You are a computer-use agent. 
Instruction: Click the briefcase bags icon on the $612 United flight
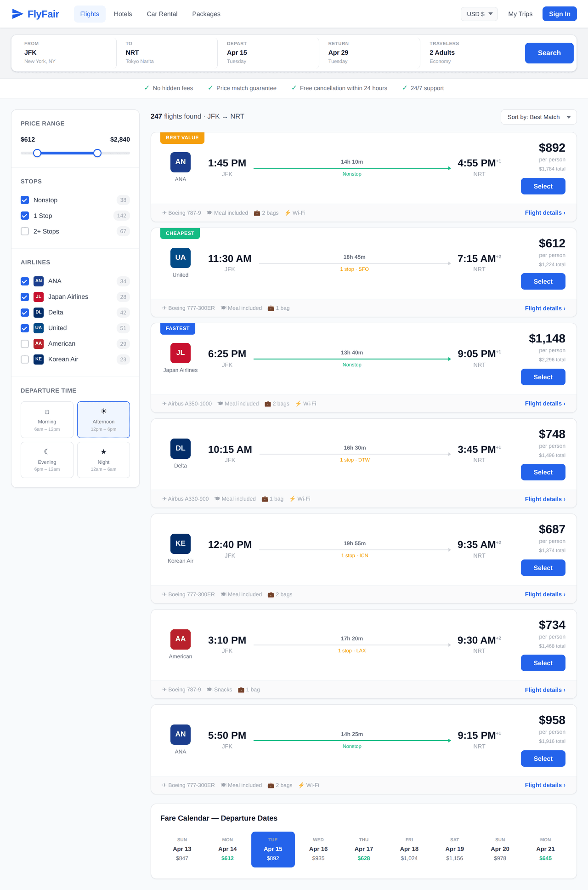(x=271, y=308)
